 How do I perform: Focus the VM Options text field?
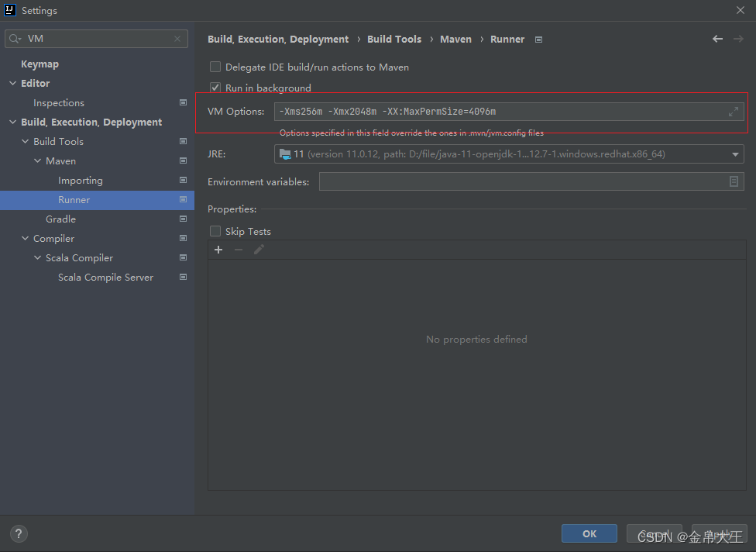509,112
